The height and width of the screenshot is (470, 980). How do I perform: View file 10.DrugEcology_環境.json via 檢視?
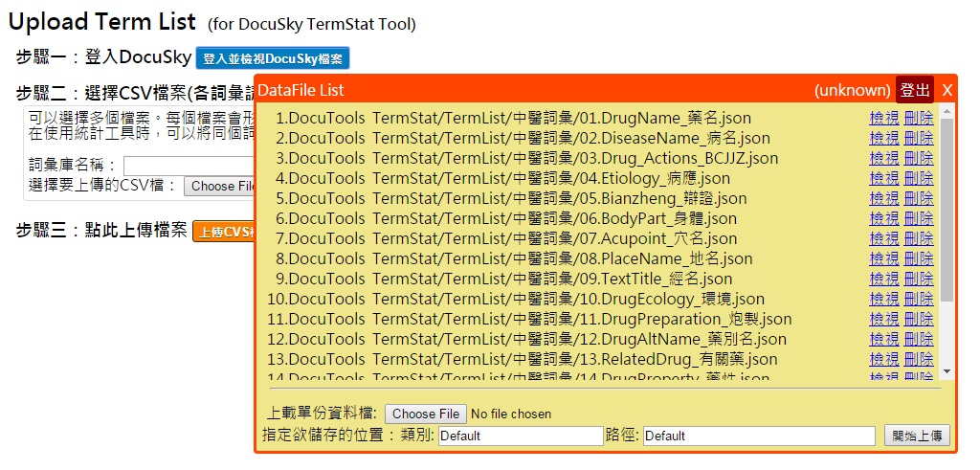(x=883, y=300)
